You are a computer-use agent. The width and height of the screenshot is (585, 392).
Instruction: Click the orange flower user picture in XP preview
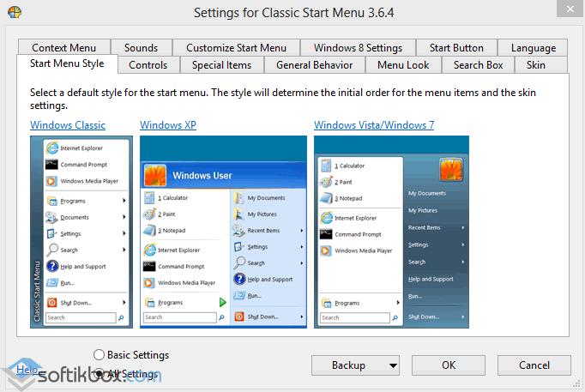[x=156, y=175]
